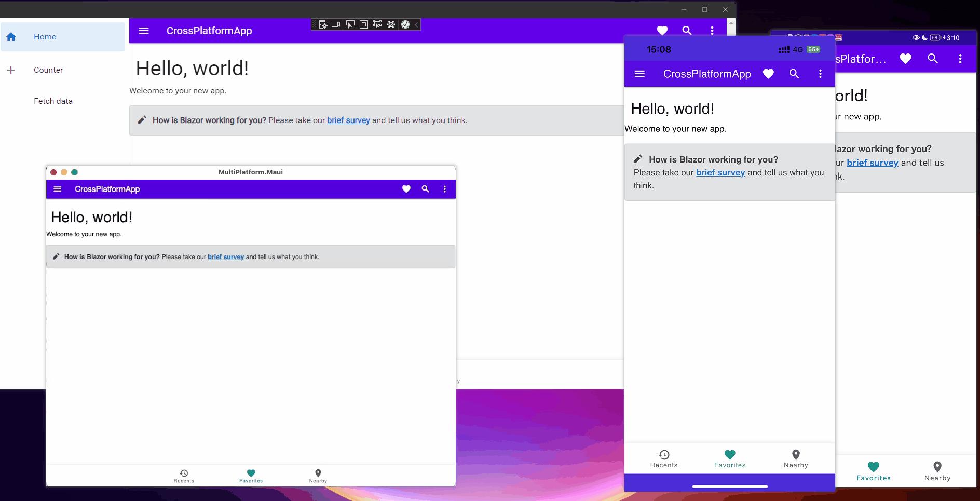Click scrollbar up arrow in Windows app window
Image resolution: width=980 pixels, height=501 pixels.
click(731, 23)
